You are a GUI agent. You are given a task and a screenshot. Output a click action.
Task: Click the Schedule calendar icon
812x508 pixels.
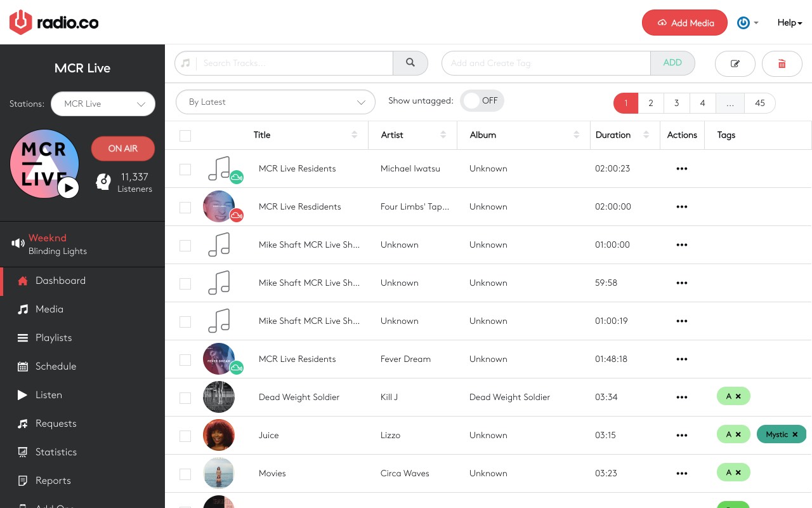coord(23,366)
